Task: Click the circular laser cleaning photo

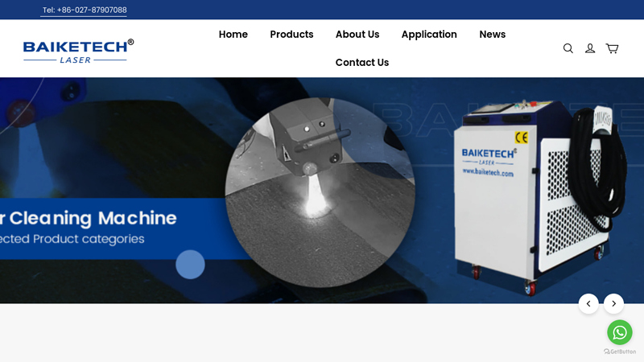Action: tap(320, 192)
